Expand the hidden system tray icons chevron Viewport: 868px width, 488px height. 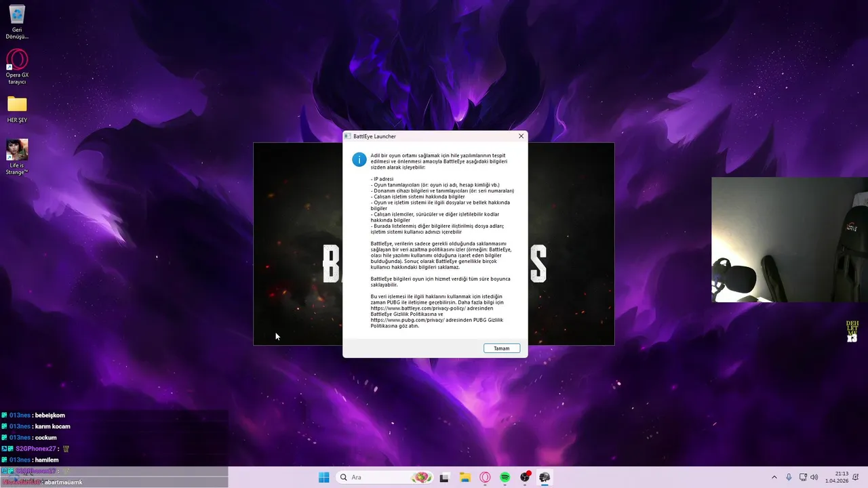click(x=774, y=477)
